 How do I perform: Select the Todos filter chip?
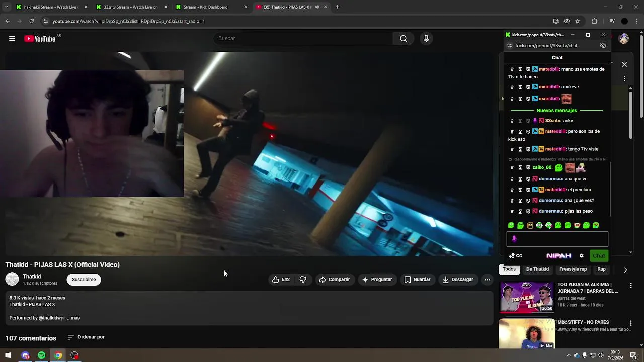click(509, 269)
